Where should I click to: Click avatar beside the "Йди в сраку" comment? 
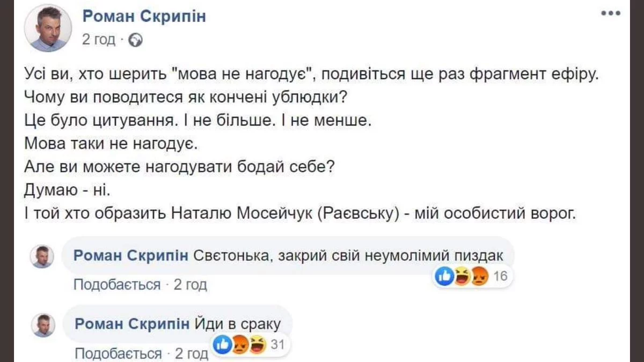coord(43,325)
